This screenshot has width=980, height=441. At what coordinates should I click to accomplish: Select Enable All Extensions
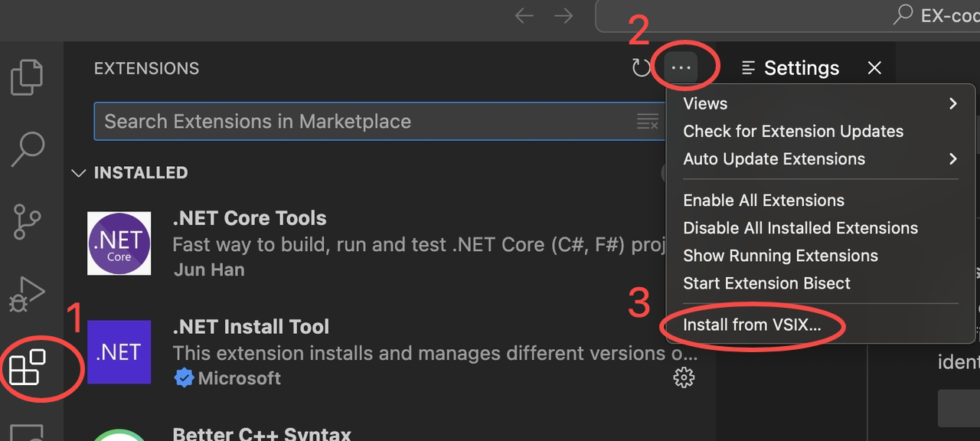pos(821,201)
